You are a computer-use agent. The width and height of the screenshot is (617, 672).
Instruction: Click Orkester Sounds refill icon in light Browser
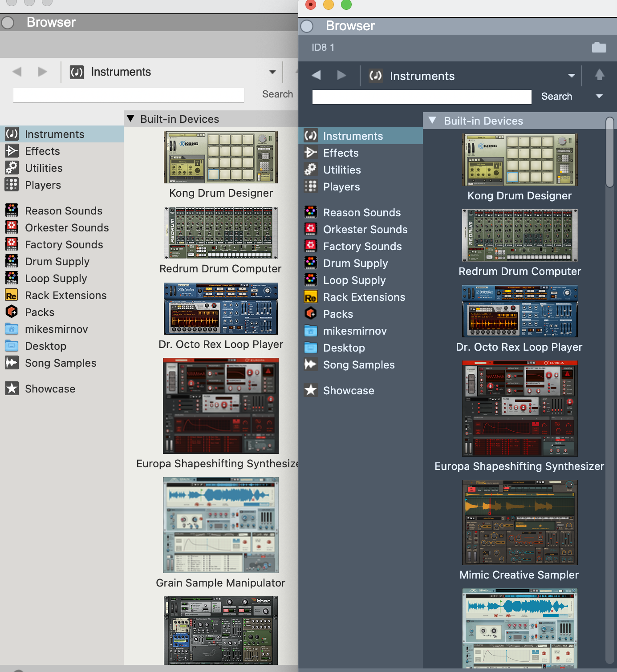(x=12, y=227)
